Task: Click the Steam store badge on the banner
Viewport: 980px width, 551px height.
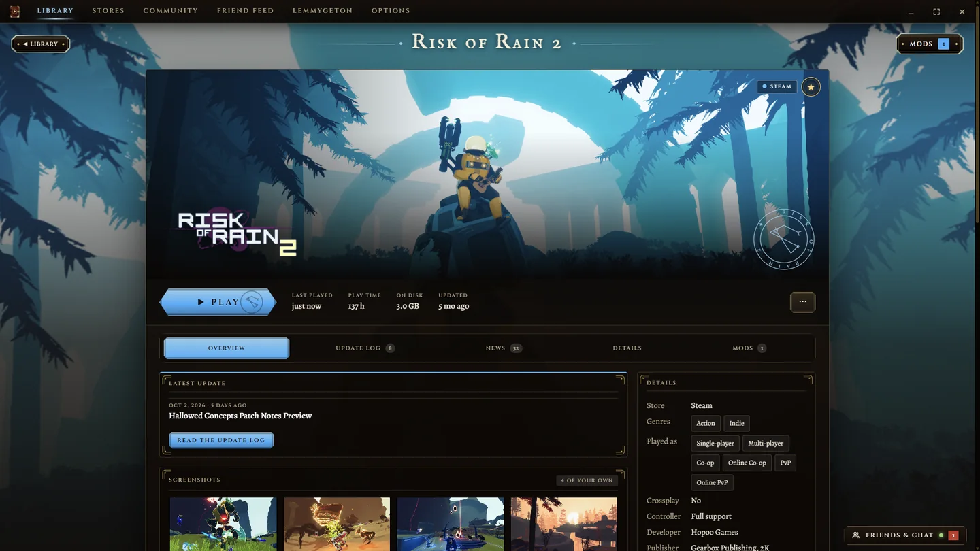Action: 777,87
